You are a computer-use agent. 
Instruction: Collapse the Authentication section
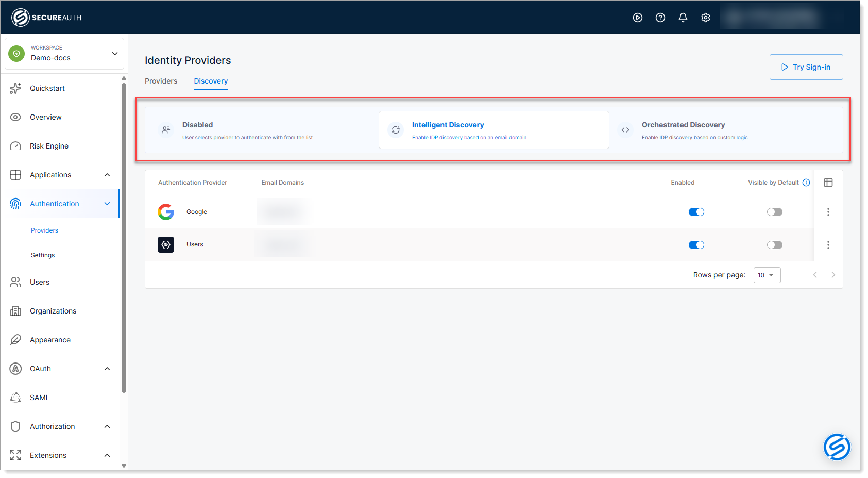(x=107, y=203)
